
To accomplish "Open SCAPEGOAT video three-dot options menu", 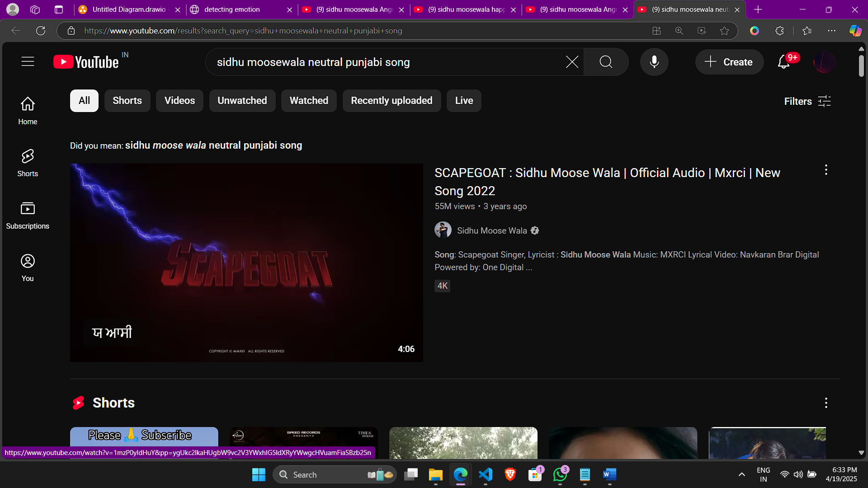I will pyautogui.click(x=826, y=170).
